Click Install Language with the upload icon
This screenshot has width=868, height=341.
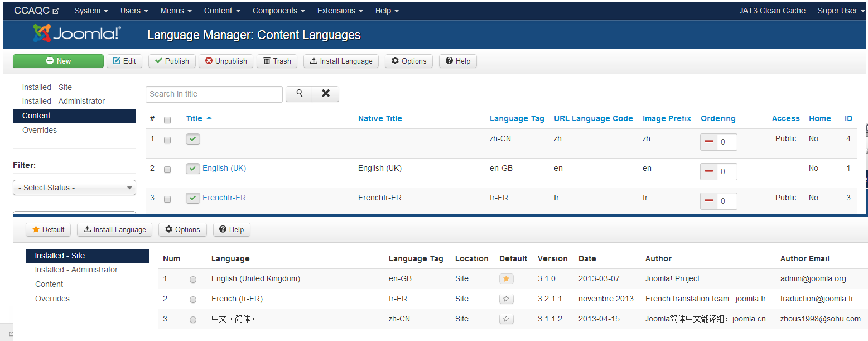click(341, 61)
